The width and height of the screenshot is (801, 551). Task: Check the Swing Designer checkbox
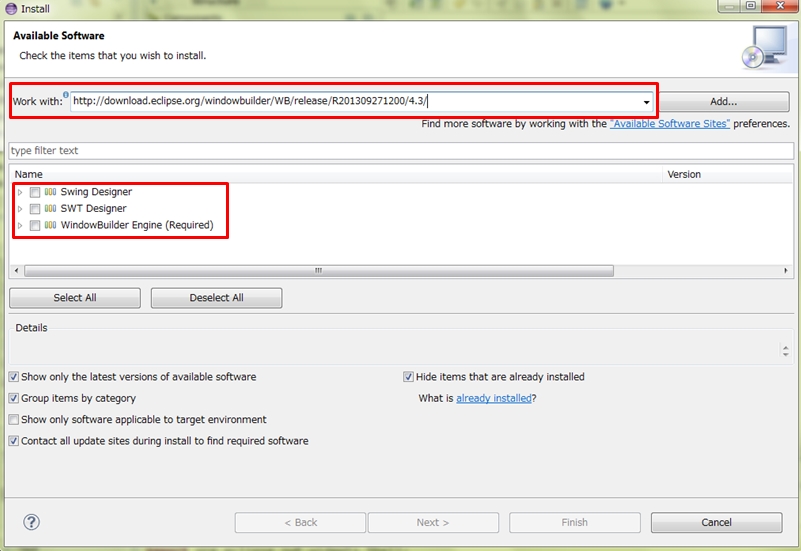tap(35, 192)
